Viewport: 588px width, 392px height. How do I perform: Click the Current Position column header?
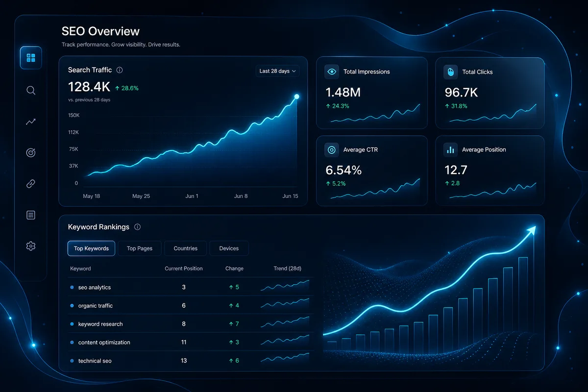click(x=184, y=269)
